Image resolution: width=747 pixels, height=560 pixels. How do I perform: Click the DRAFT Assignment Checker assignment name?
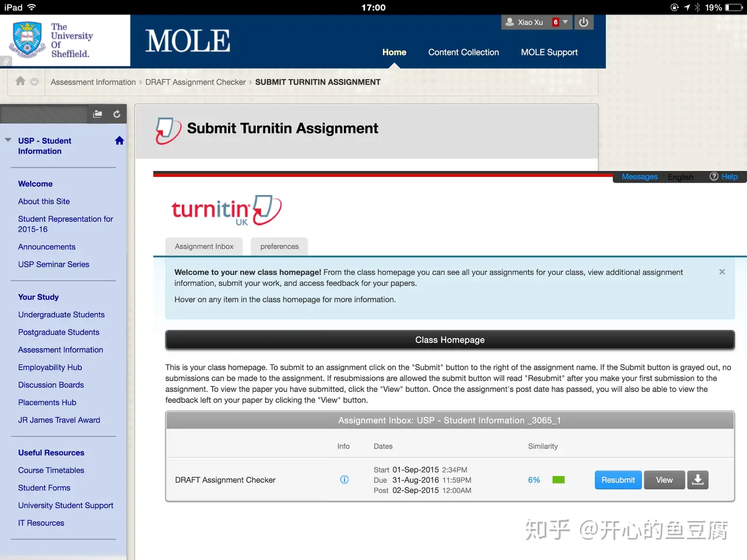tap(225, 480)
